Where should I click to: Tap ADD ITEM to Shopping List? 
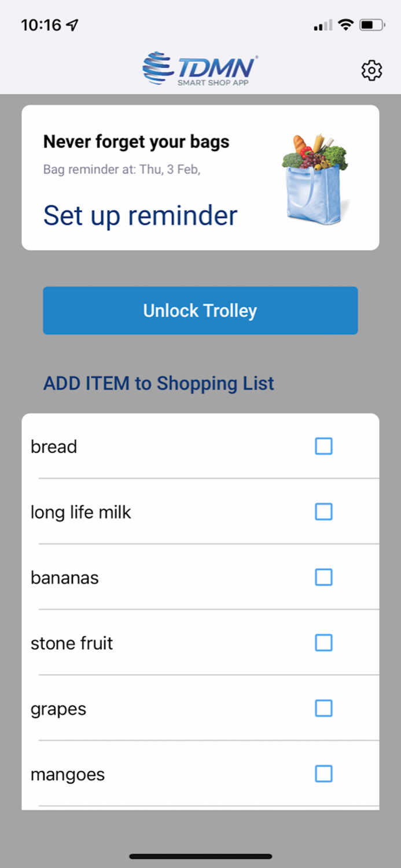click(159, 383)
